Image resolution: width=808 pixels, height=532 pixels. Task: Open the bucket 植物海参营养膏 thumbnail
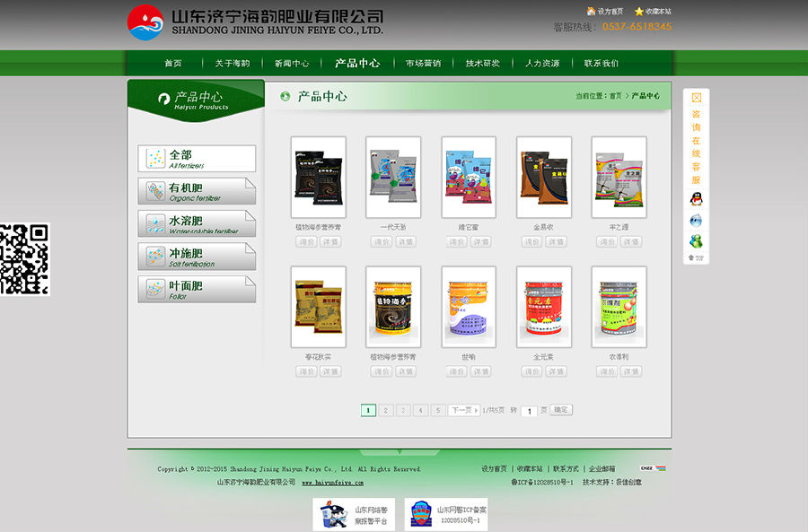393,307
